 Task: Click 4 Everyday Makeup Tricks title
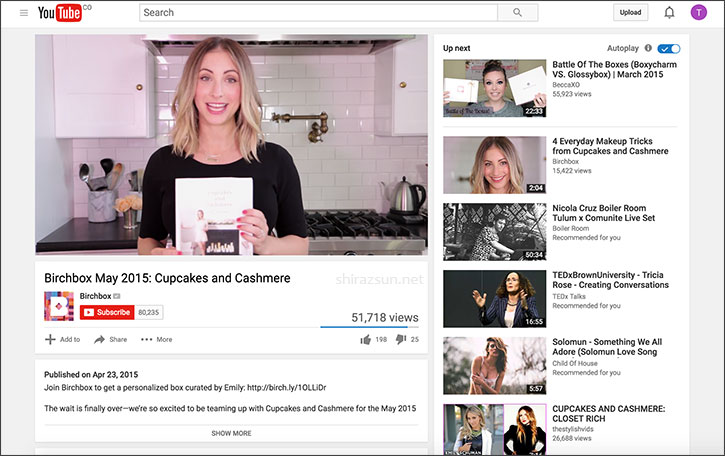(x=610, y=146)
